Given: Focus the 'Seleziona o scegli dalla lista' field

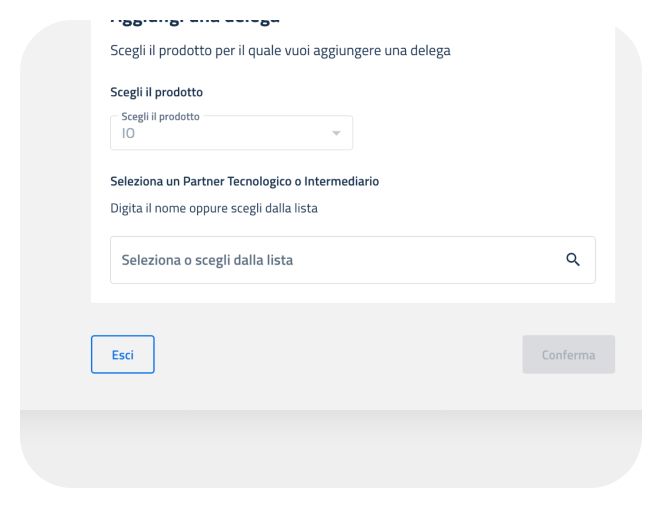Looking at the screenshot, I should click(330, 260).
